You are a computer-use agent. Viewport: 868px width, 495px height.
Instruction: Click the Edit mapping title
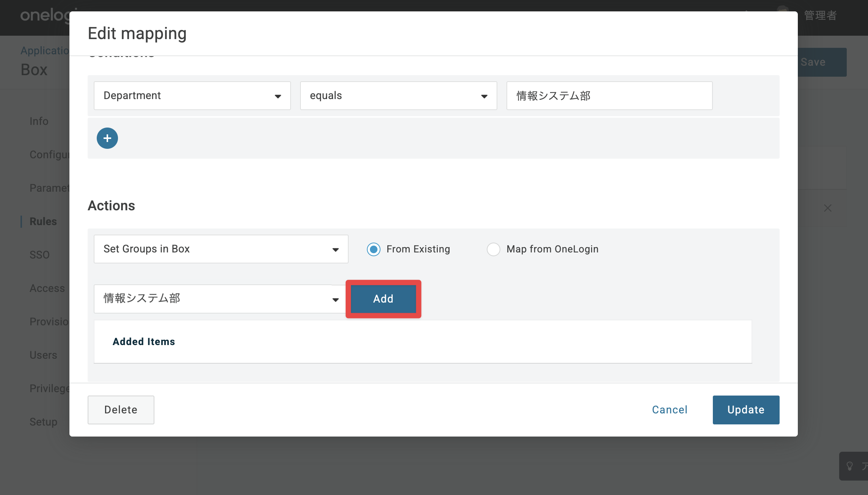(137, 33)
